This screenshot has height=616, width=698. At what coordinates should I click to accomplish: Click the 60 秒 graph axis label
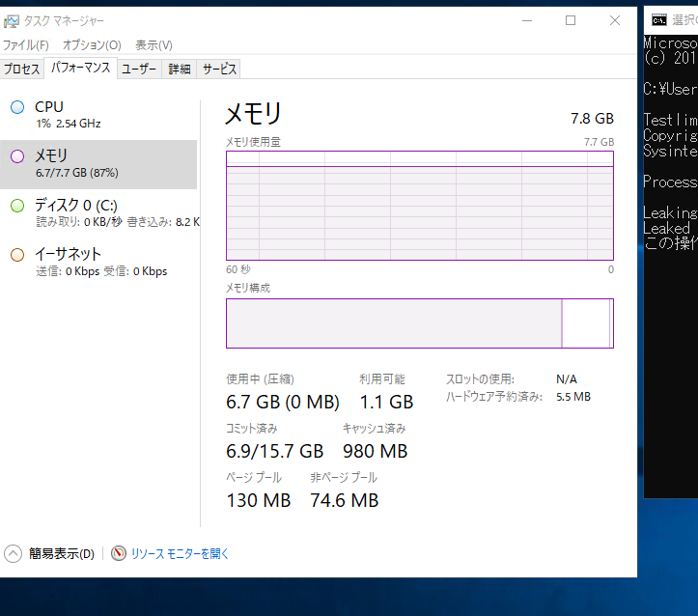click(x=238, y=269)
